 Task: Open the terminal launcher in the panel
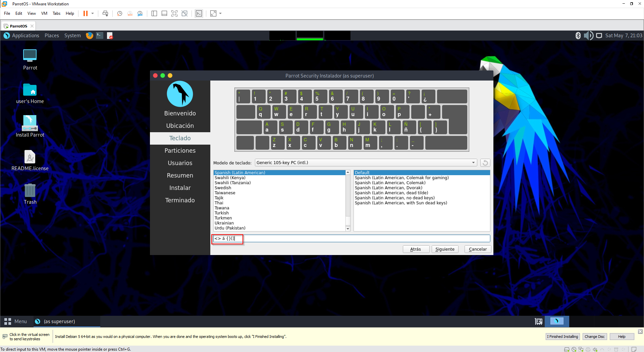tap(100, 36)
